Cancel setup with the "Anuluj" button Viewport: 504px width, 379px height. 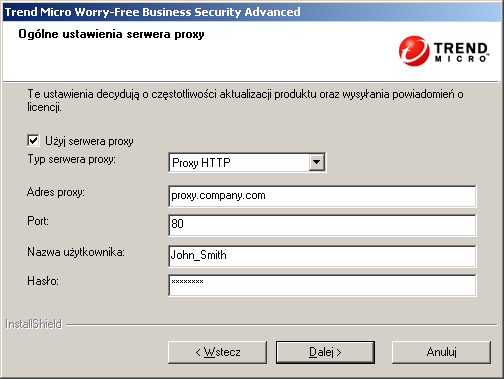click(441, 352)
